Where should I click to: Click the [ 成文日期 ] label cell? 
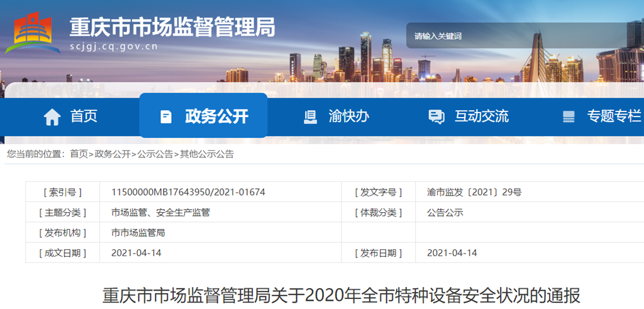pos(62,253)
